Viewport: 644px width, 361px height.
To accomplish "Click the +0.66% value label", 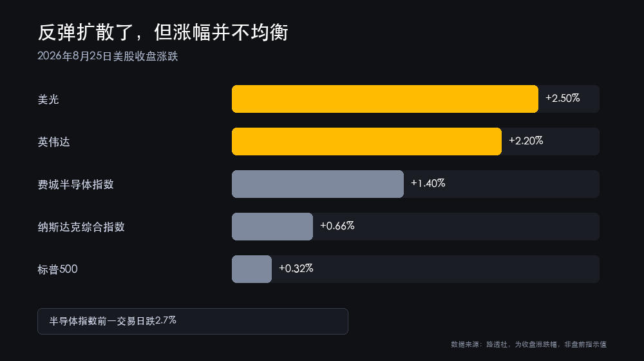I will (x=337, y=226).
